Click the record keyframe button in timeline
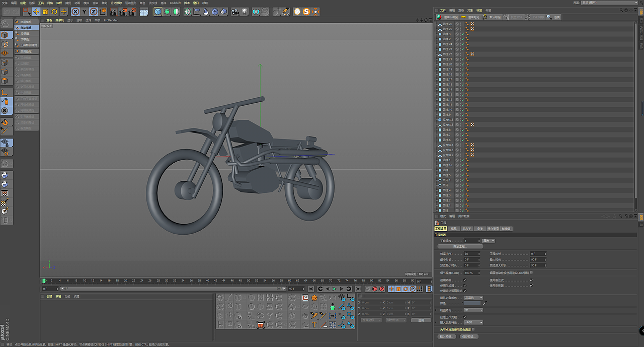This screenshot has height=347, width=644. 367,289
